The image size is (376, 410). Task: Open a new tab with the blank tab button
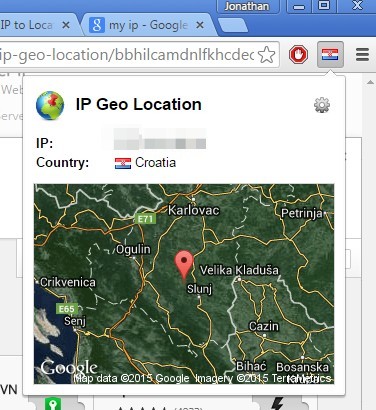click(x=233, y=26)
